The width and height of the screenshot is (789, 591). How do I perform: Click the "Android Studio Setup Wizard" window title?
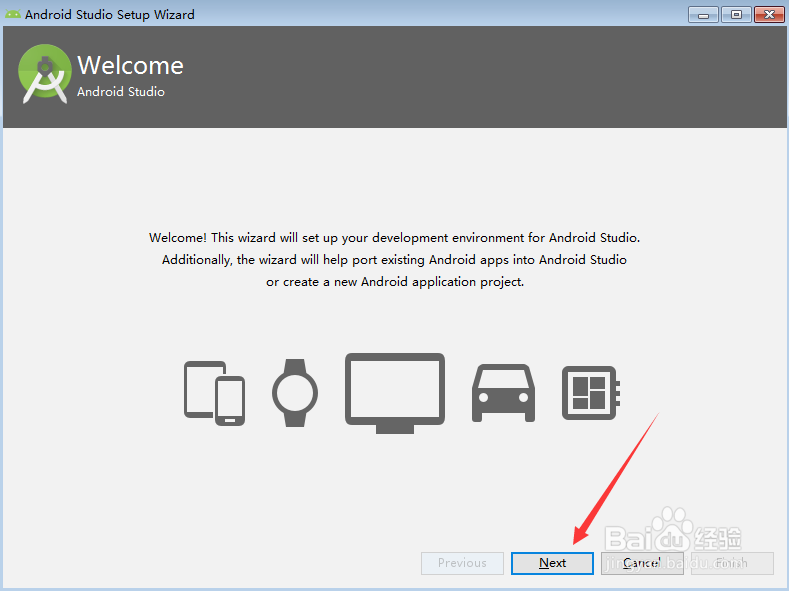tap(110, 15)
